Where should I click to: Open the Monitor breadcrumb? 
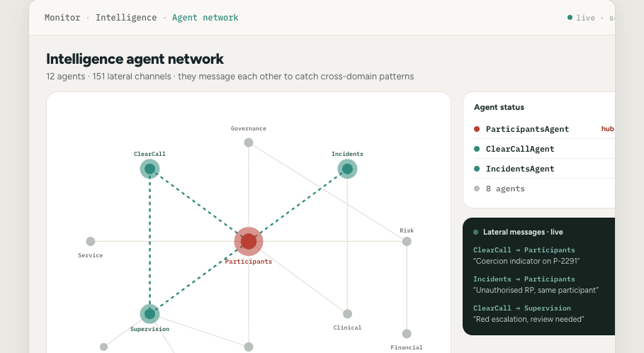(62, 18)
